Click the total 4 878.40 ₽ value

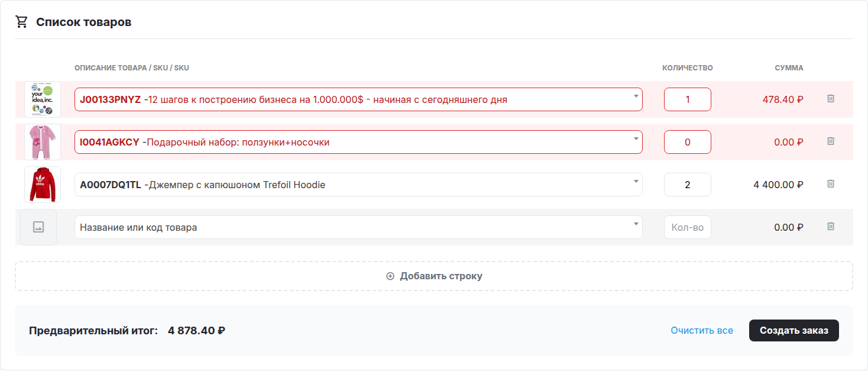pos(196,331)
